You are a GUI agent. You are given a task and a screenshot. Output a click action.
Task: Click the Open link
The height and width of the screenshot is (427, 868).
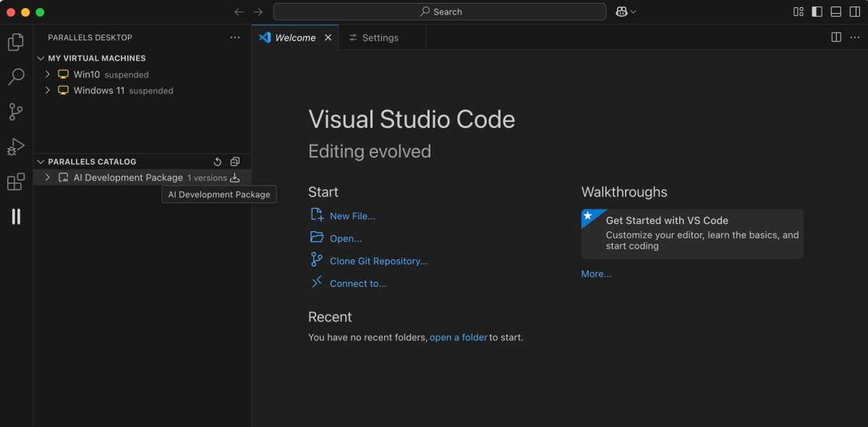point(346,238)
